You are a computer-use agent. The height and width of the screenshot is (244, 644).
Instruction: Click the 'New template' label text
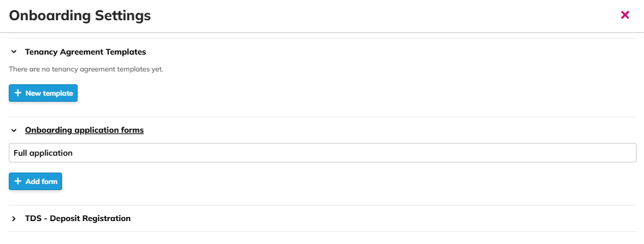pyautogui.click(x=49, y=94)
